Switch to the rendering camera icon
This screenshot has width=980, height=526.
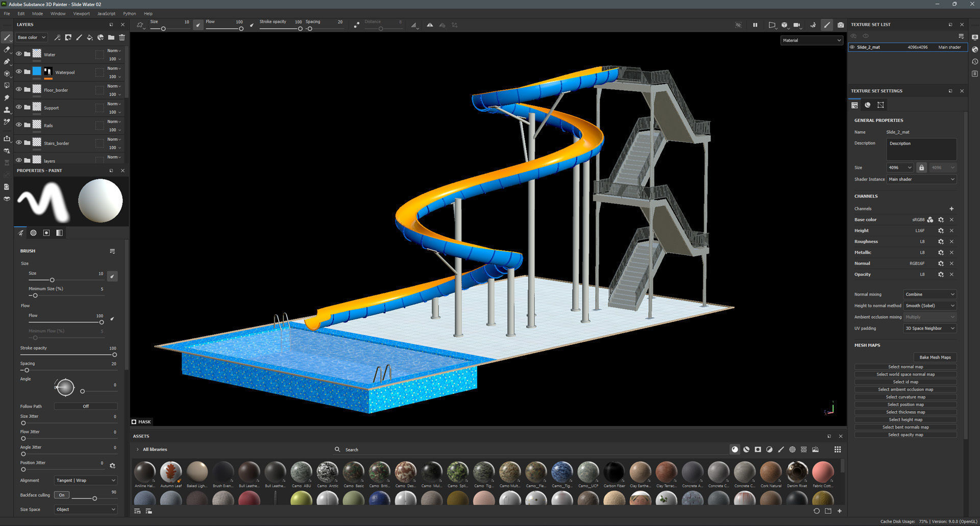coord(841,24)
